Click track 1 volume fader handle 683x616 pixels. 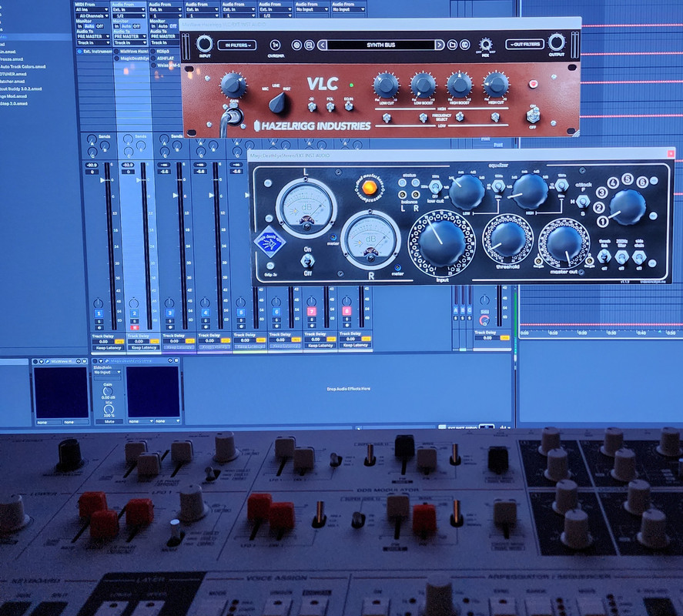(x=103, y=180)
